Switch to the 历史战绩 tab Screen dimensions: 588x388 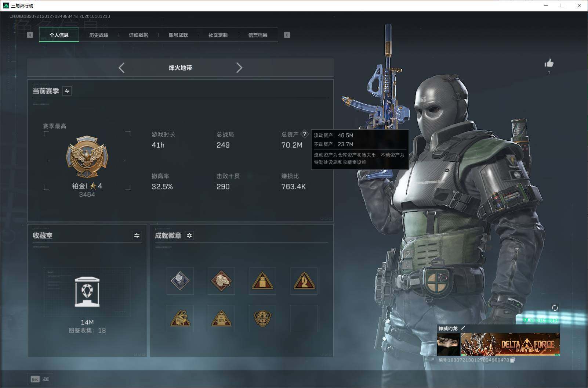click(99, 35)
